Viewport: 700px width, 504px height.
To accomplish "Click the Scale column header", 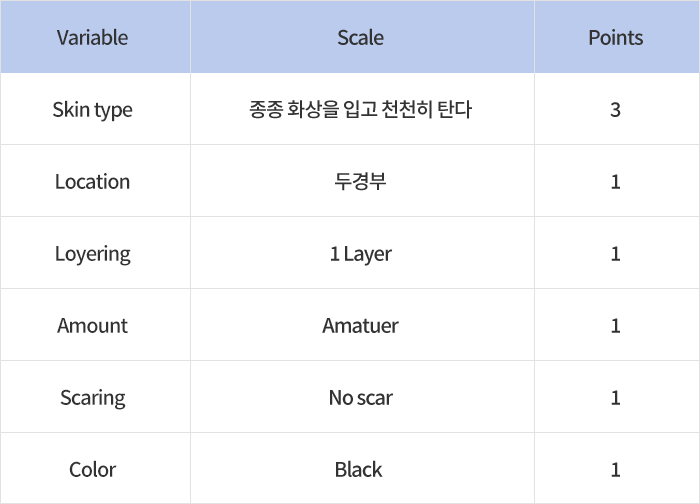I will click(x=360, y=38).
